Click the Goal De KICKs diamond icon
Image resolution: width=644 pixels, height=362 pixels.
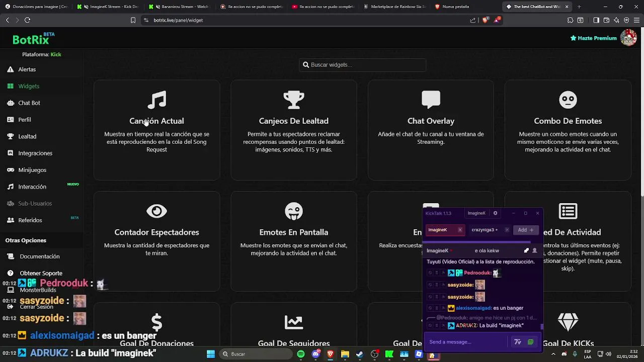pyautogui.click(x=568, y=322)
